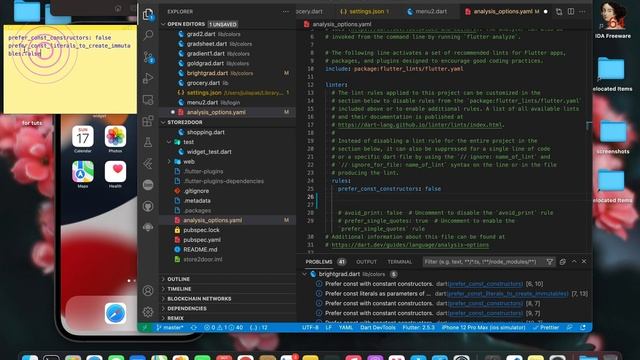Click Dart DevTools in status bar
Screen dimensions: 640x360
tap(378, 327)
